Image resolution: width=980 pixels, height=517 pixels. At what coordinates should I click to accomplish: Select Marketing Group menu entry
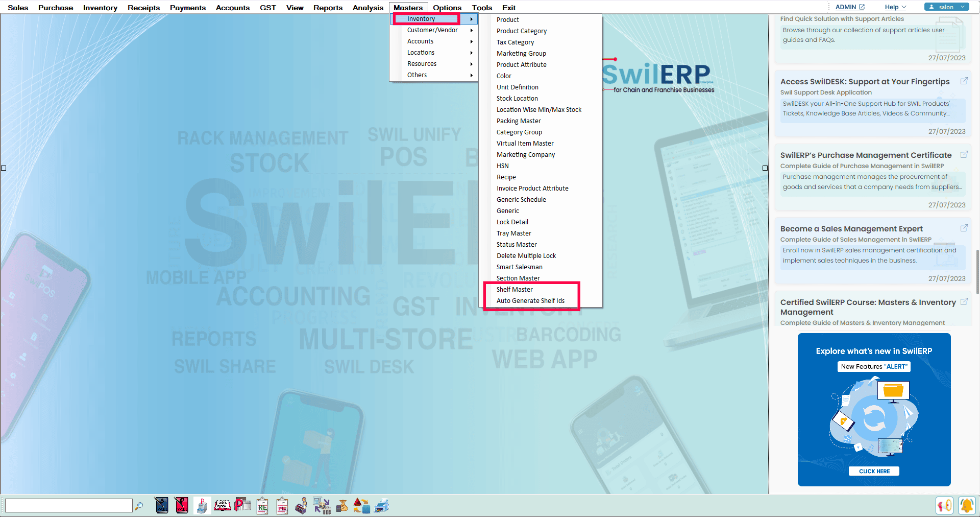[540, 54]
